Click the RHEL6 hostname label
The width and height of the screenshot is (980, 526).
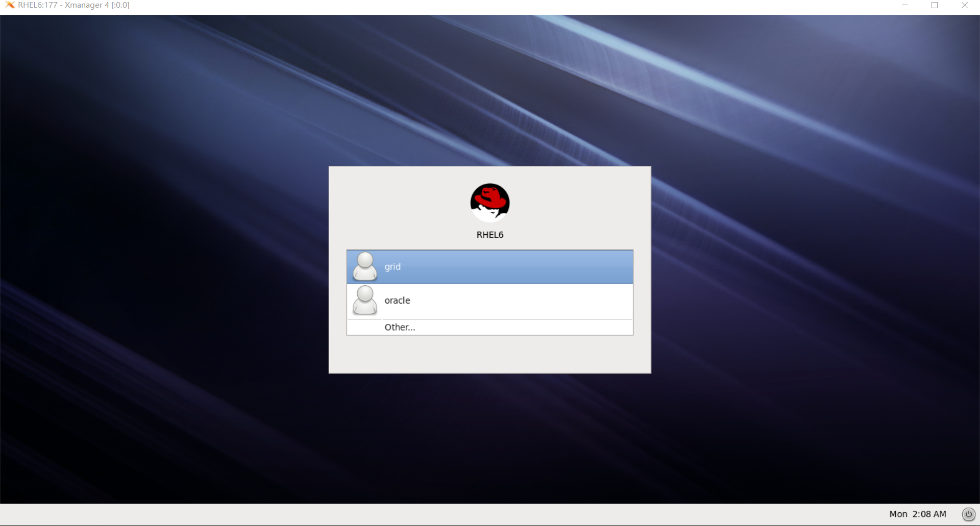(490, 235)
